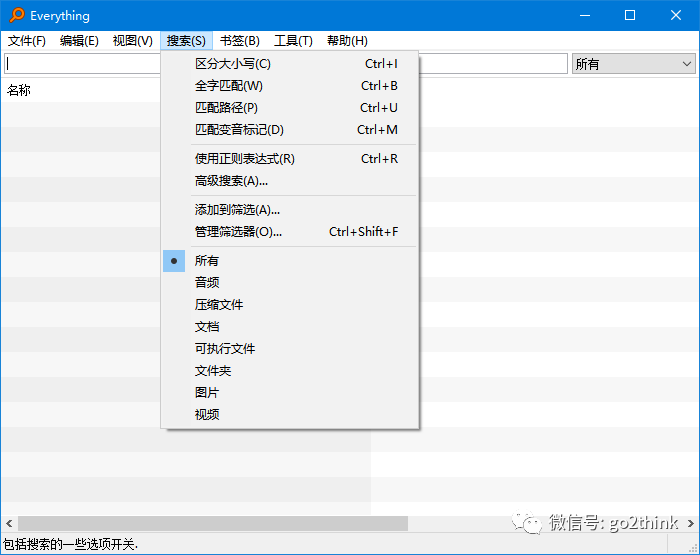Click the horizontal scrollbar right arrow
This screenshot has width=700, height=555.
click(691, 523)
